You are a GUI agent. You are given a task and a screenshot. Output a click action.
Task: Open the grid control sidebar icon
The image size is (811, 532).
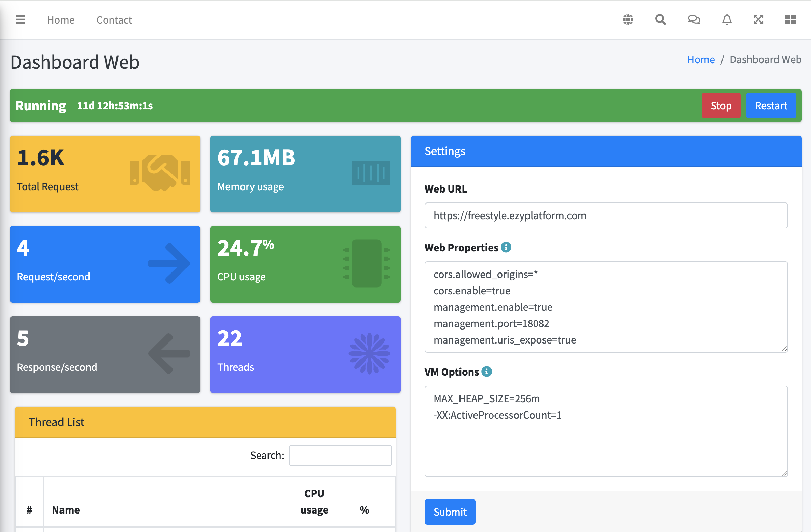click(790, 20)
